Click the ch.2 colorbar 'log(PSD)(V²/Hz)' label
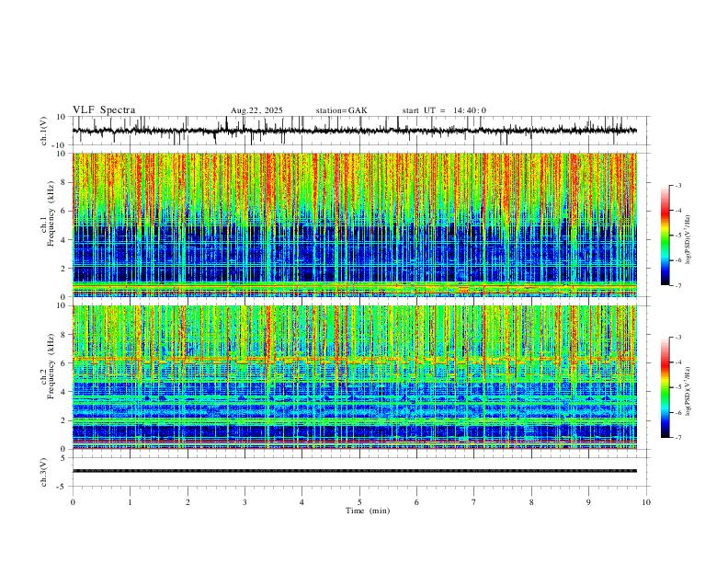The width and height of the screenshot is (728, 563). click(x=688, y=392)
